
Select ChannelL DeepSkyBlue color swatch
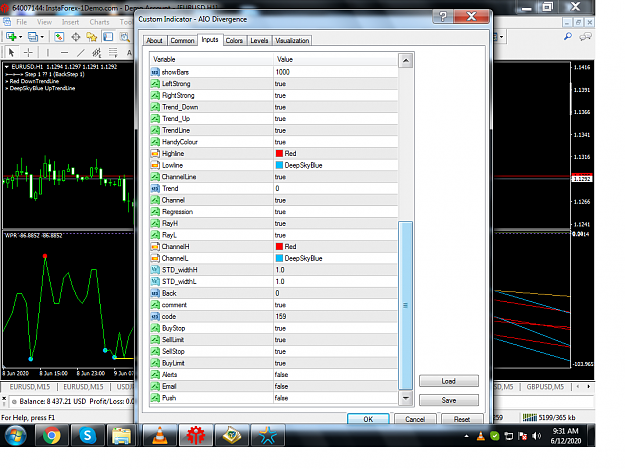tap(279, 258)
